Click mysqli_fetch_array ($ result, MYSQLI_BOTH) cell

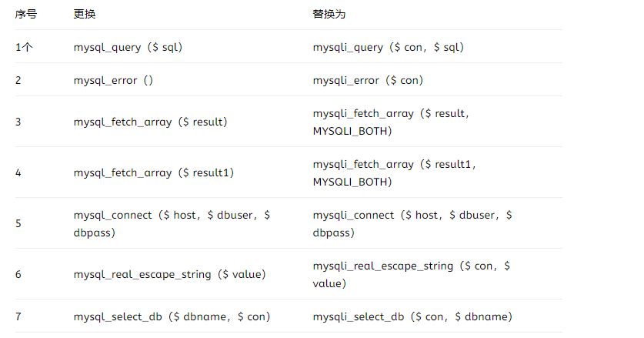[x=391, y=122]
